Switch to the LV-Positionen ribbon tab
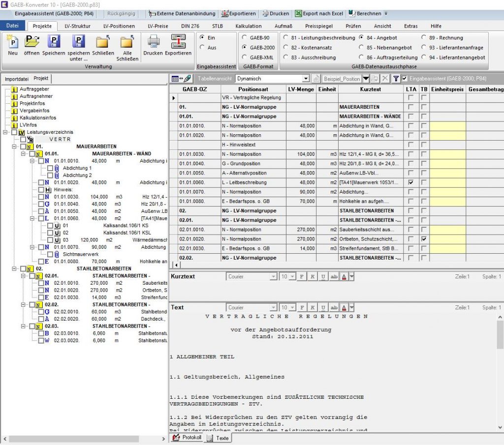 pos(119,26)
